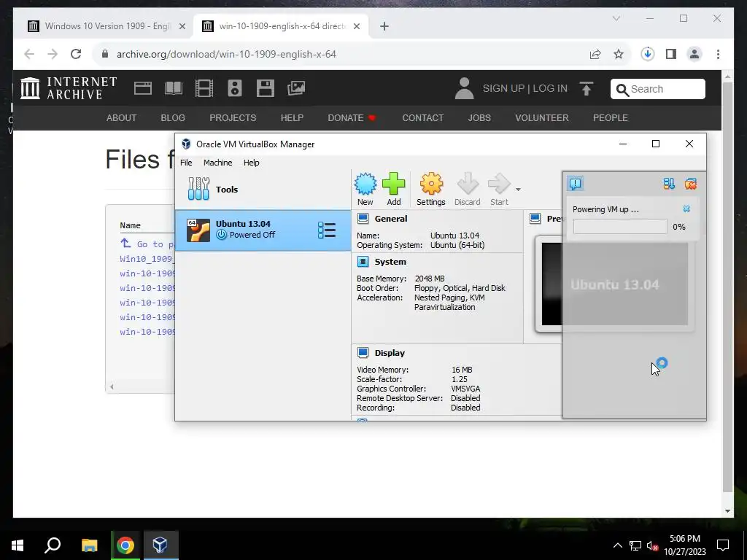Open the ABOUT nav link
This screenshot has width=747, height=560.
(x=121, y=117)
